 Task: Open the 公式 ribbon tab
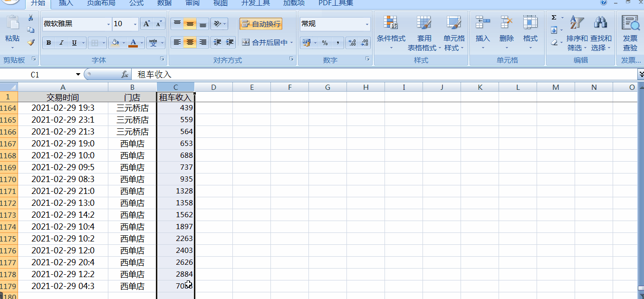[x=136, y=3]
